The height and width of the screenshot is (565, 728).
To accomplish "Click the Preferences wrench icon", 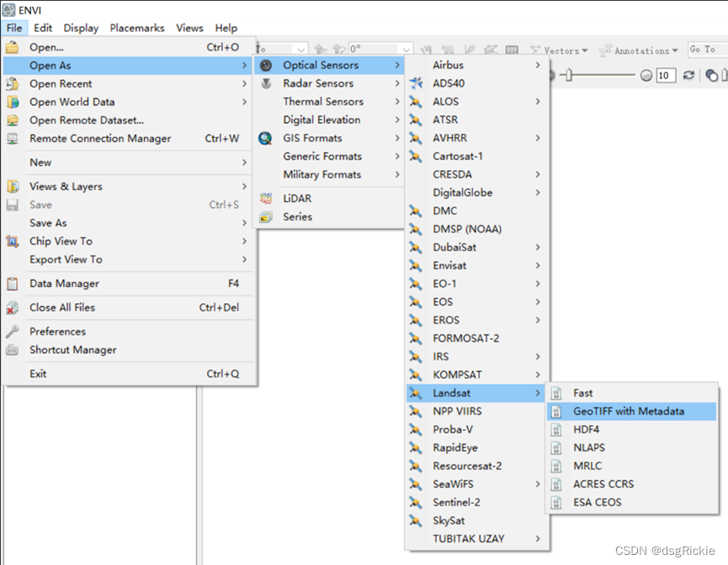I will (13, 331).
